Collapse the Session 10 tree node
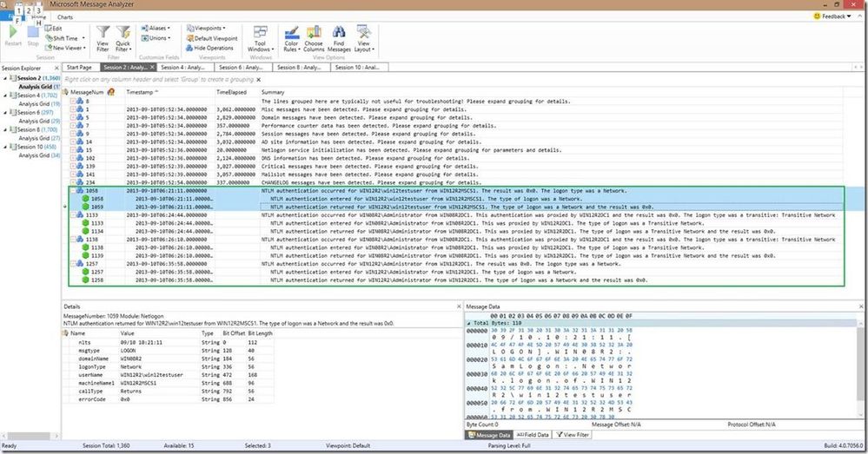The image size is (868, 454). coord(5,147)
